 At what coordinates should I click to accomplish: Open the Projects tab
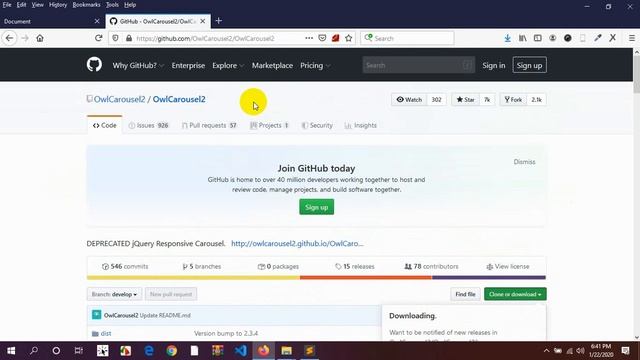coord(269,125)
